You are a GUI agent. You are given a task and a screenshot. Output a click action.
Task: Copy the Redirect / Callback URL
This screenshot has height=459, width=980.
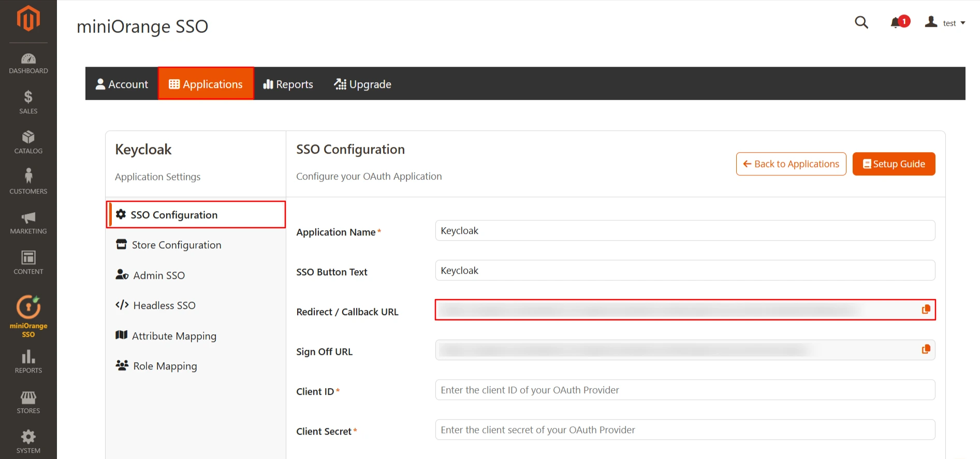[x=926, y=309]
